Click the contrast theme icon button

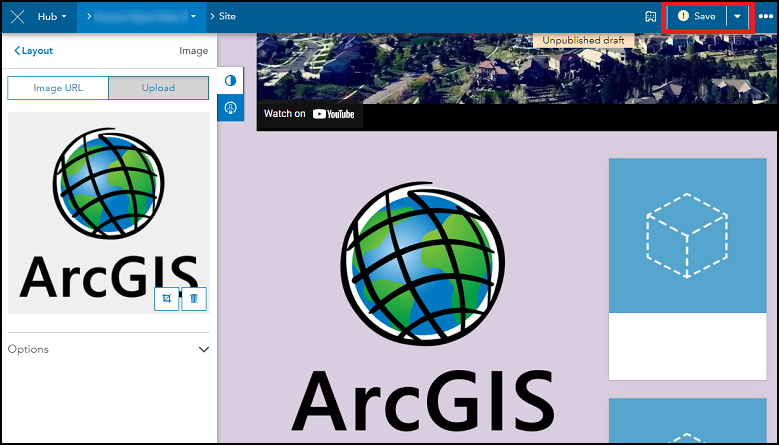pyautogui.click(x=231, y=80)
